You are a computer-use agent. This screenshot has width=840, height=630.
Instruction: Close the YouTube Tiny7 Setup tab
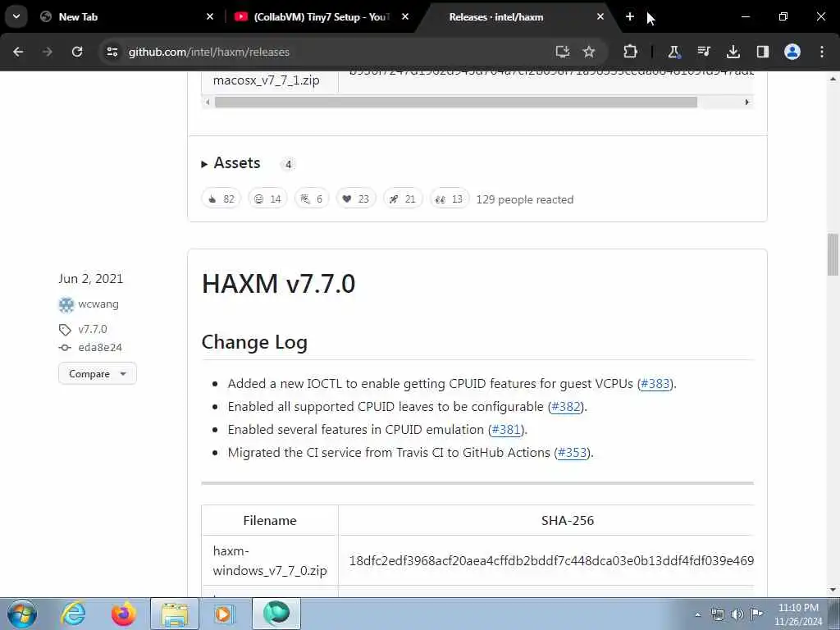(x=405, y=17)
